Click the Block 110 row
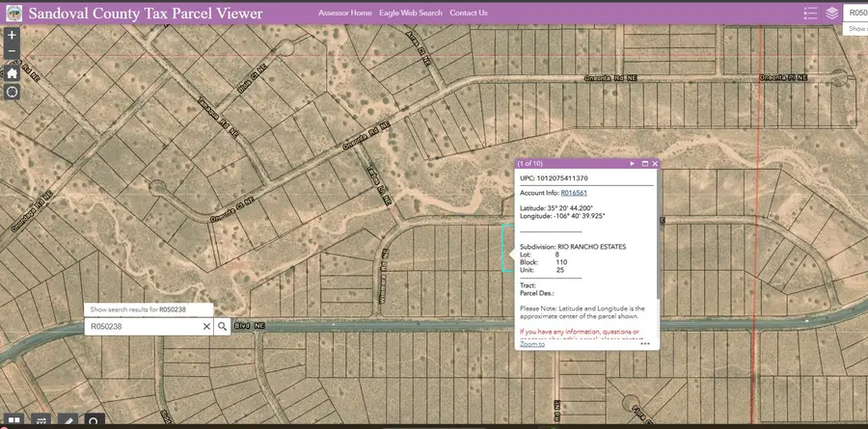The height and width of the screenshot is (429, 868). [544, 262]
